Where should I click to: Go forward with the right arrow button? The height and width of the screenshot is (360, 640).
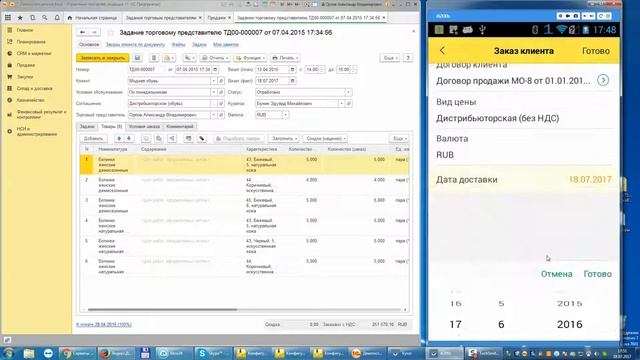pyautogui.click(x=94, y=32)
